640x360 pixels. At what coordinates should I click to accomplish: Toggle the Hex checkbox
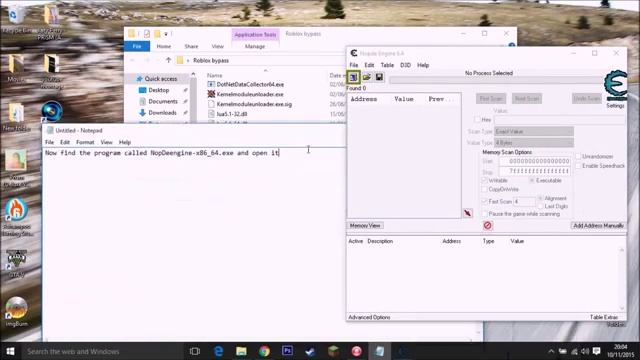pyautogui.click(x=478, y=120)
